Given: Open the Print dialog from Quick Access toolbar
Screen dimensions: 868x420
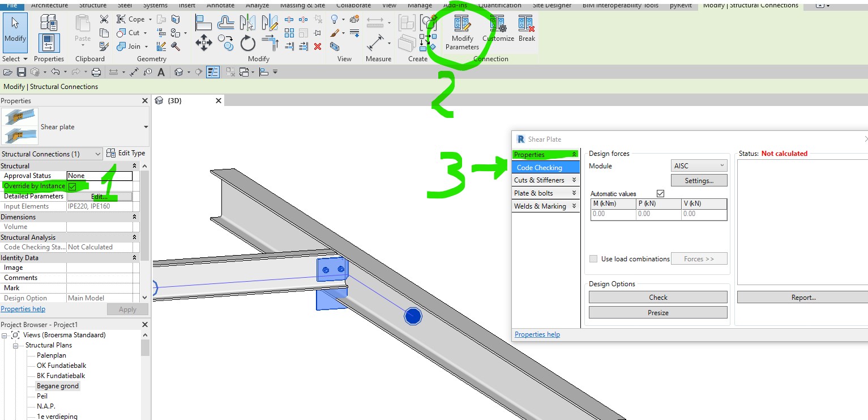Looking at the screenshot, I should tap(97, 71).
